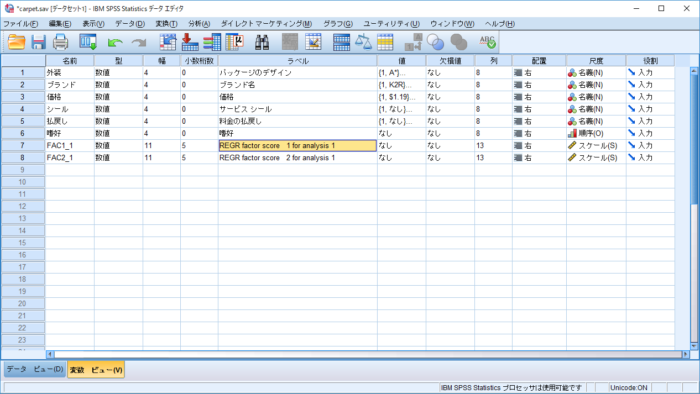Viewport: 700px width, 394px height.
Task: Click the ラベル column header
Action: coord(298,60)
